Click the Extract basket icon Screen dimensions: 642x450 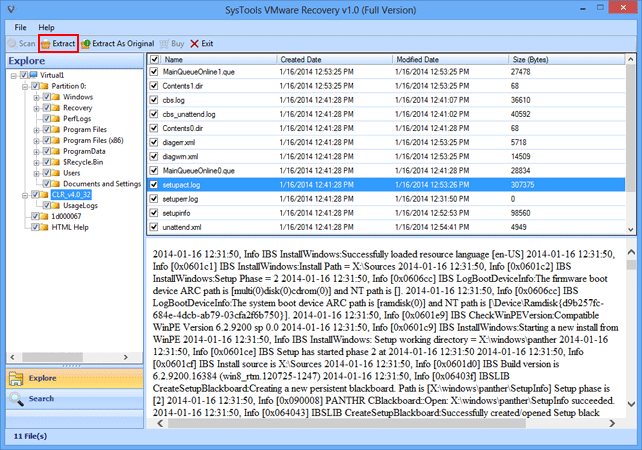[45, 44]
